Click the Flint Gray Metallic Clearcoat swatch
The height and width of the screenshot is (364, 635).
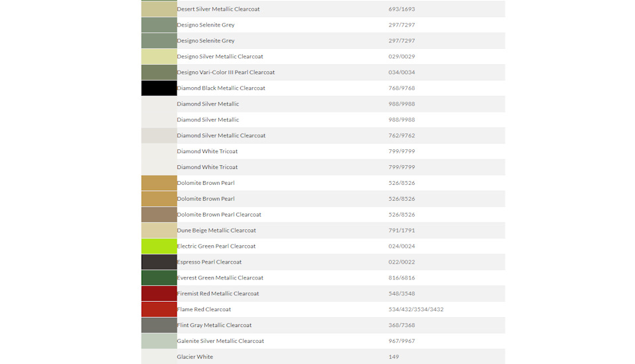[x=159, y=325]
